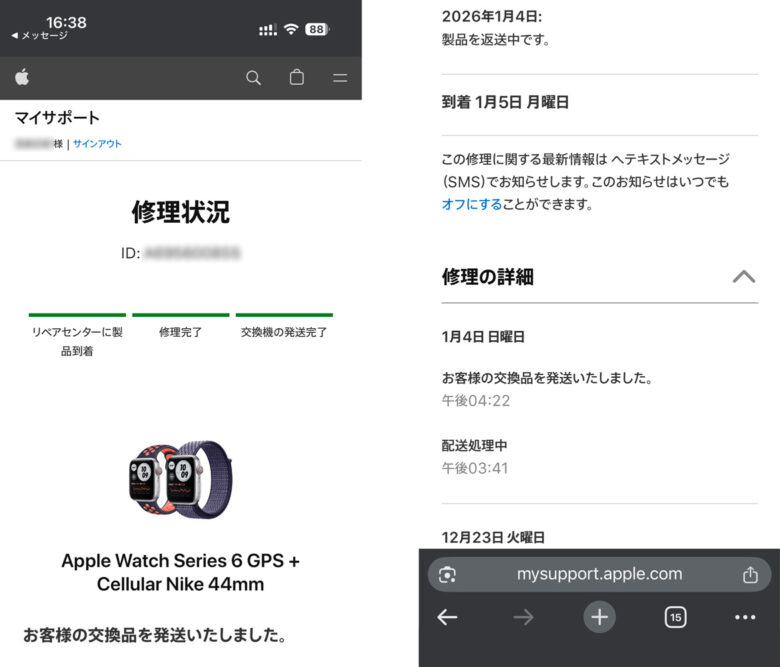Screen dimensions: 780x667
Task: Collapse the 修理の詳細 section chevron
Action: tap(743, 277)
